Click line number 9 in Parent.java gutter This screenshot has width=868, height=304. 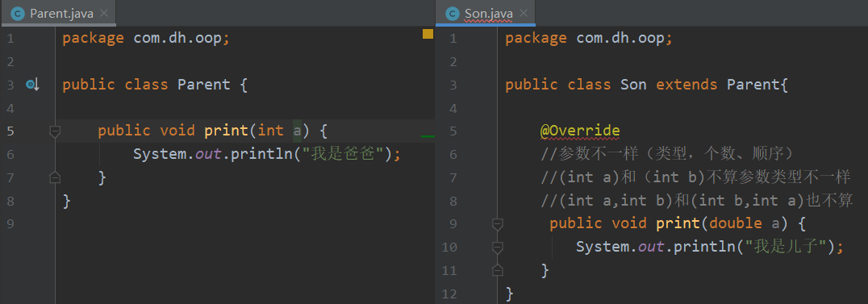pyautogui.click(x=11, y=223)
